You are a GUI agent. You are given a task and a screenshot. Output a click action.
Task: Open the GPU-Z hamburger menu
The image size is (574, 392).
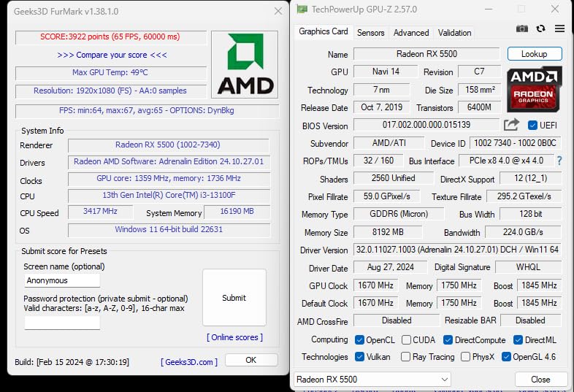click(559, 28)
